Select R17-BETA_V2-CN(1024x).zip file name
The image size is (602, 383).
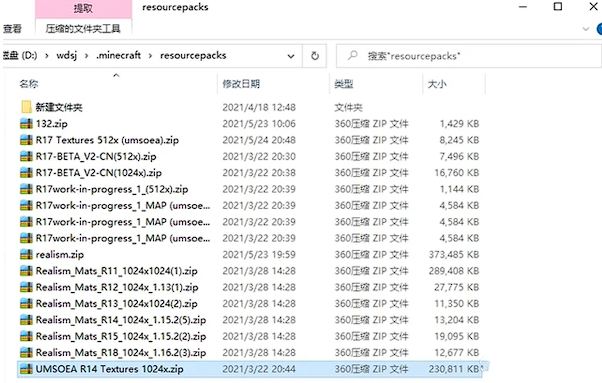click(x=99, y=173)
